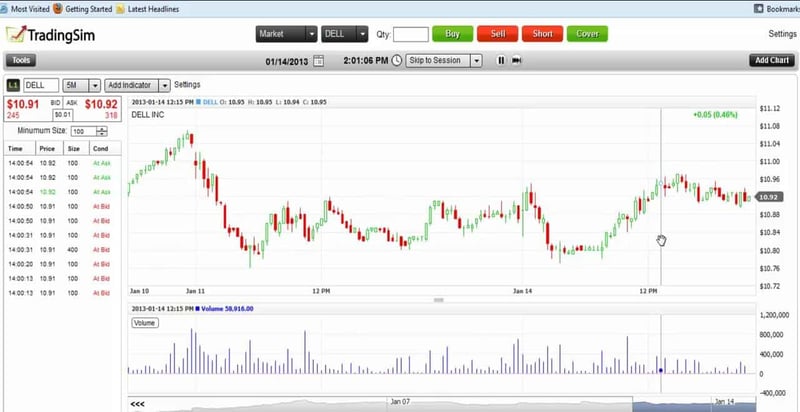Open the 5M timeframe dropdown
800x412 pixels.
coord(95,85)
